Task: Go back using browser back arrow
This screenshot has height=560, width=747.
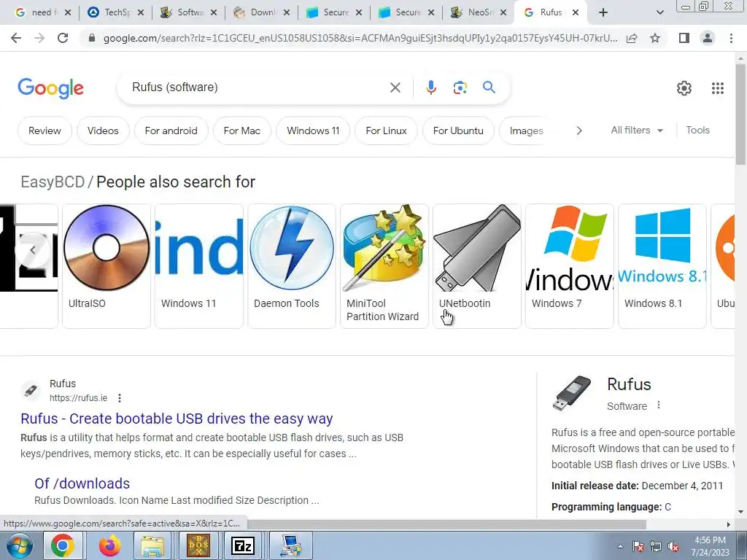Action: pyautogui.click(x=16, y=38)
